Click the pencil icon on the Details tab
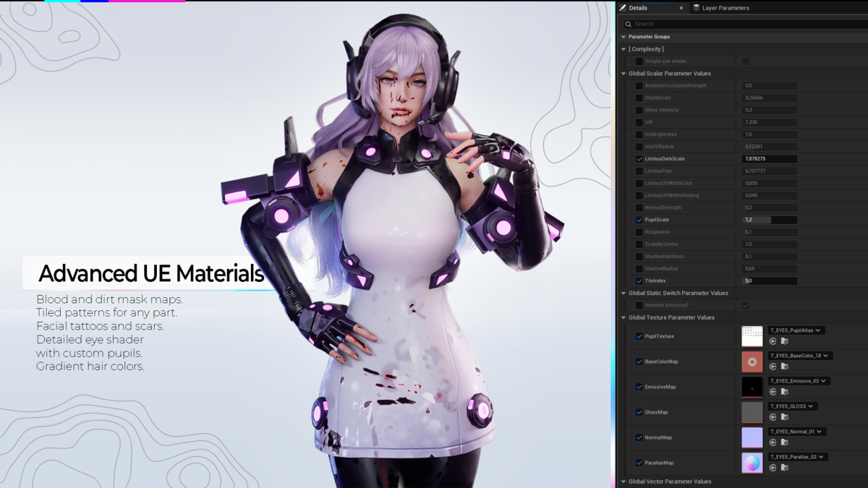This screenshot has height=488, width=868. pos(624,9)
